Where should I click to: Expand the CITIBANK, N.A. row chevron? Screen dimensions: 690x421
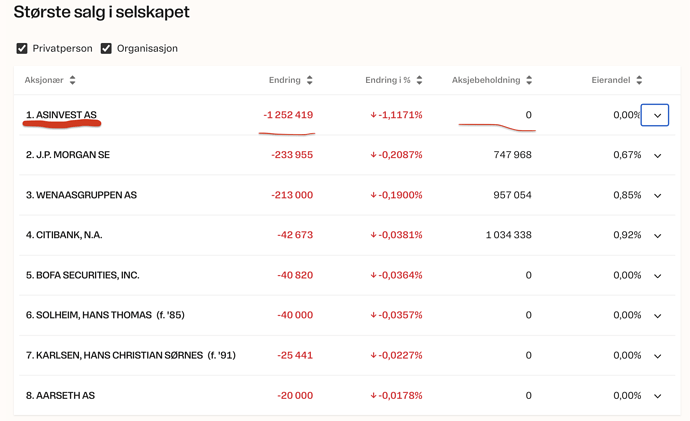tap(657, 236)
